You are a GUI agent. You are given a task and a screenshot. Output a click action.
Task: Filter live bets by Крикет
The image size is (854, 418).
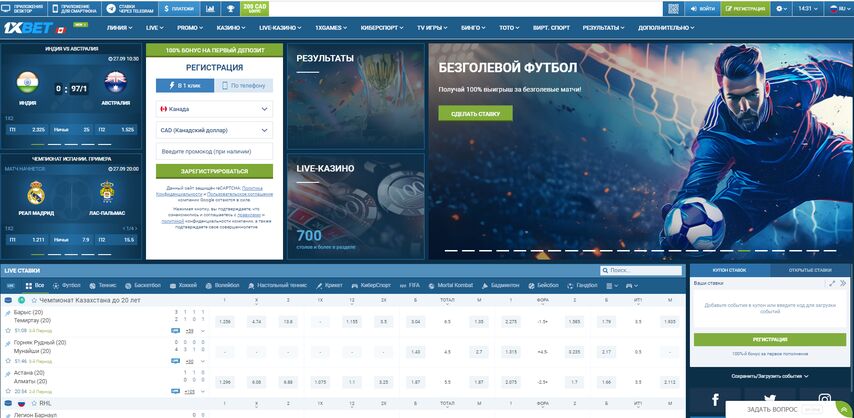[x=328, y=285]
